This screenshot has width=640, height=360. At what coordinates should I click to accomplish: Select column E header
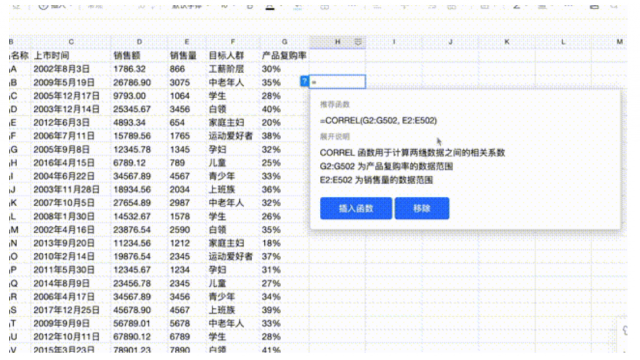pyautogui.click(x=187, y=42)
